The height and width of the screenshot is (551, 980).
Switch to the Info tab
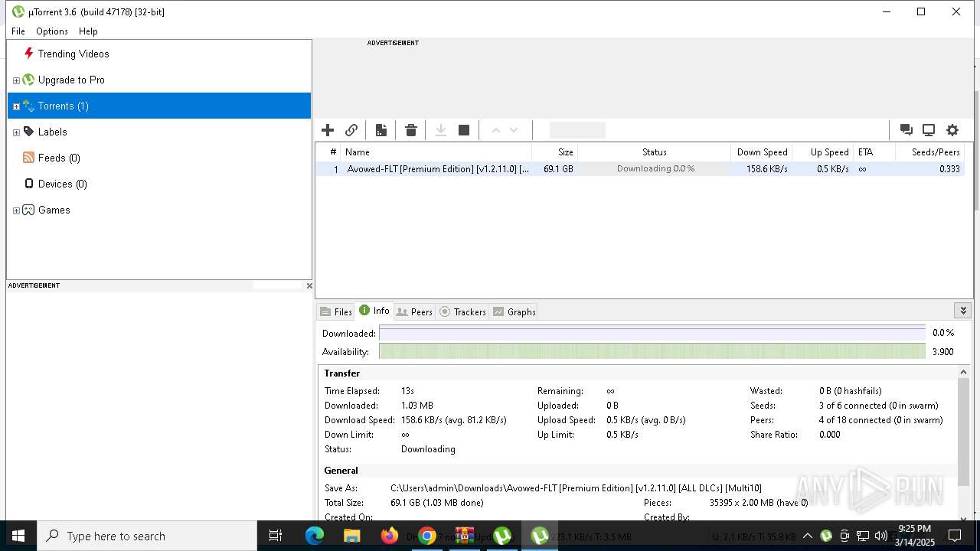[x=374, y=311]
